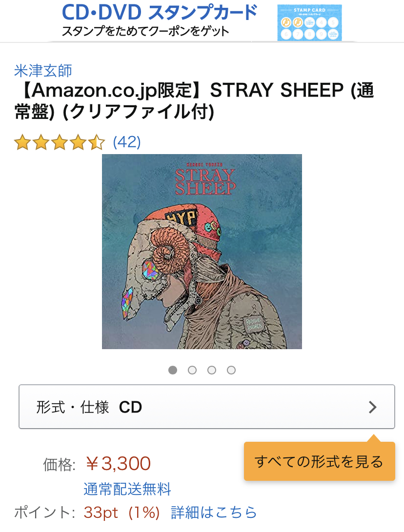The image size is (404, 532).
Task: Open artist link 米津玄師
Action: pyautogui.click(x=43, y=71)
